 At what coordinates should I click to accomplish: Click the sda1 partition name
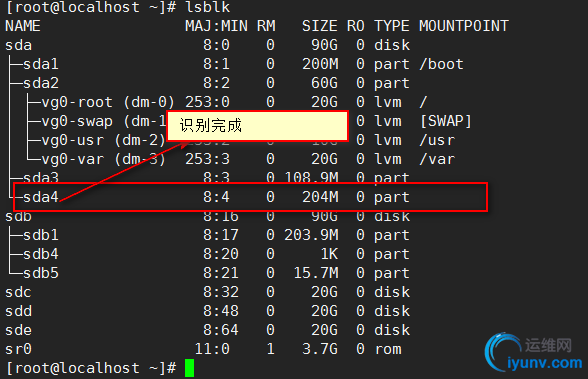(41, 64)
